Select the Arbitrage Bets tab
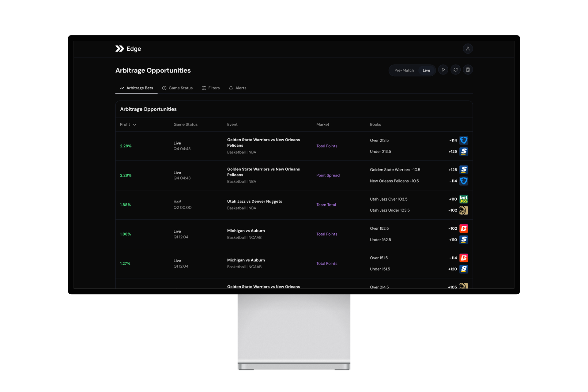Image resolution: width=588 pixels, height=392 pixels. point(136,88)
